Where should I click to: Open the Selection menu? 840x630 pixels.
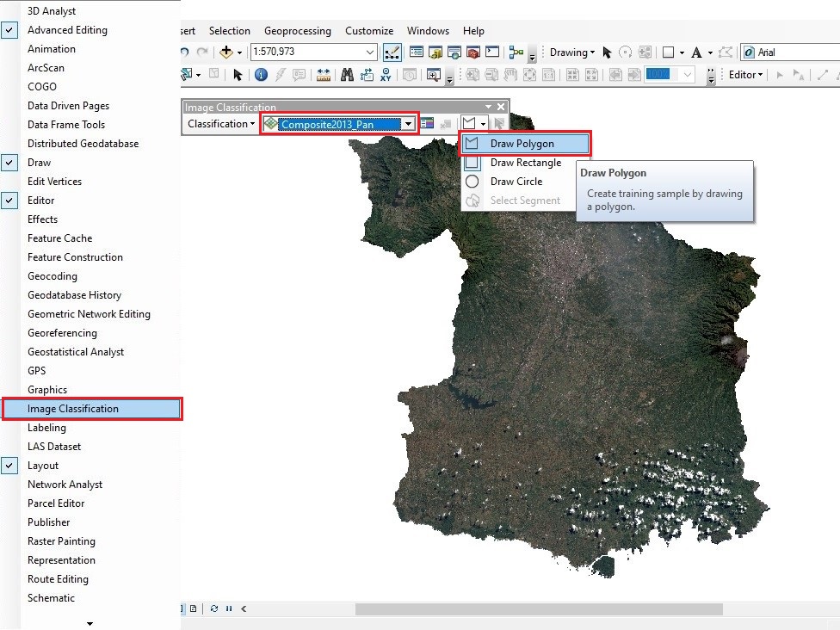click(x=229, y=30)
